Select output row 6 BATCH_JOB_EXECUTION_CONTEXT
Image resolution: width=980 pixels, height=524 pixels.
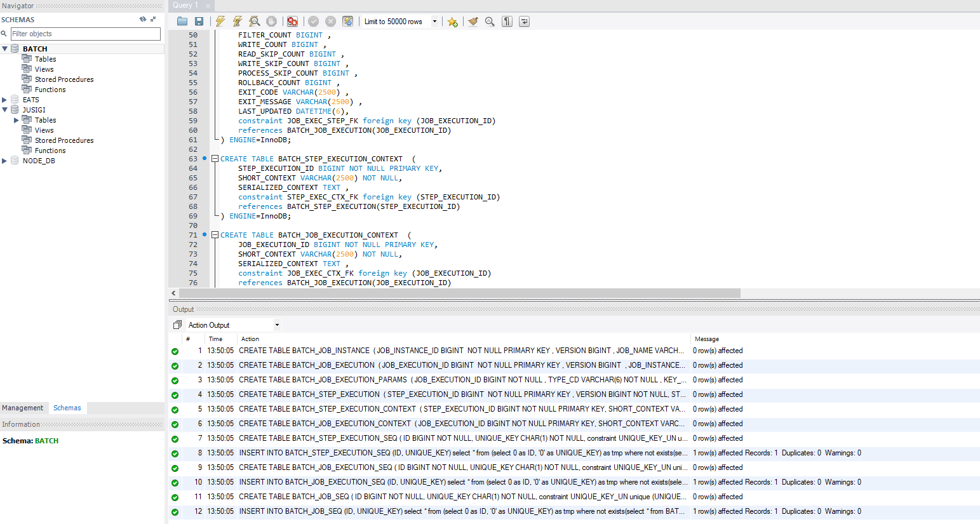[x=574, y=424]
